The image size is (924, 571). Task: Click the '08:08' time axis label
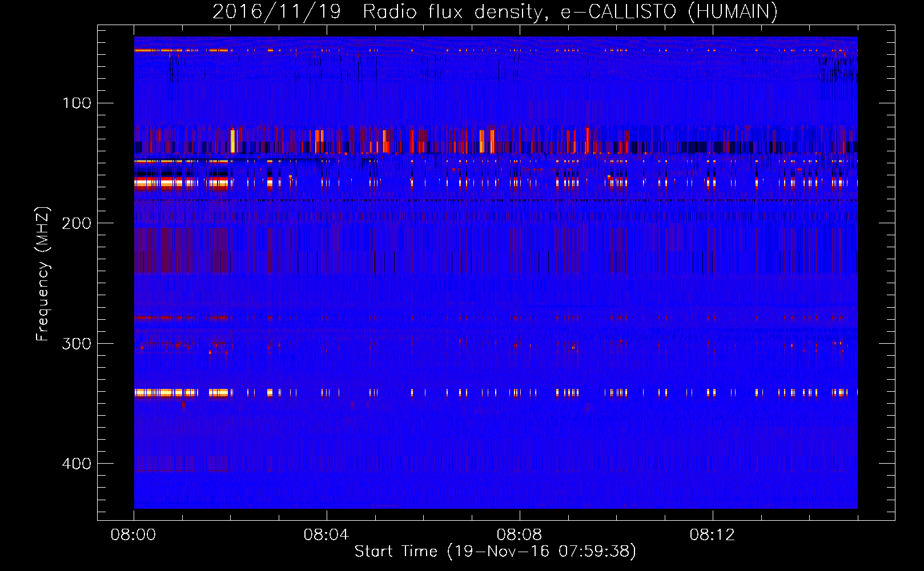pyautogui.click(x=520, y=535)
